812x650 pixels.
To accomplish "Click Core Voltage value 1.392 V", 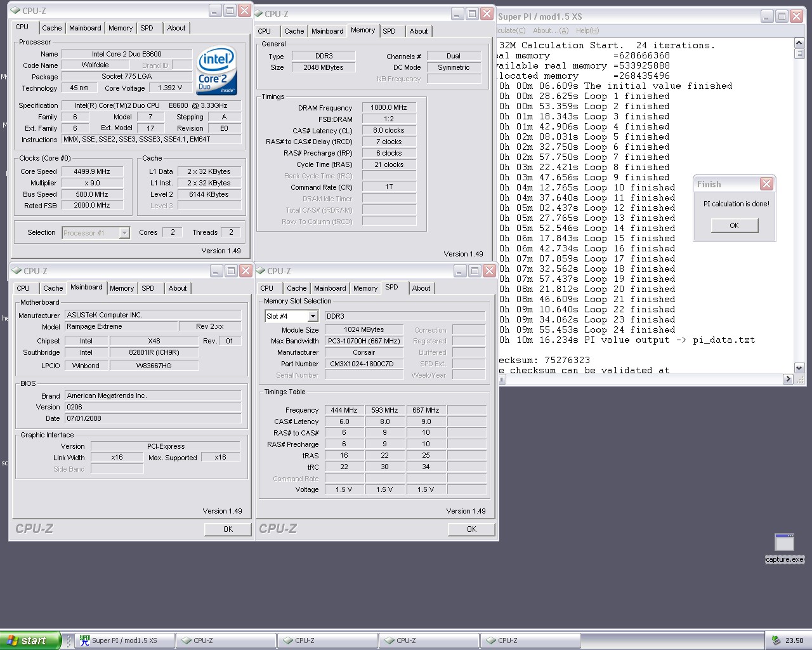I will [170, 88].
